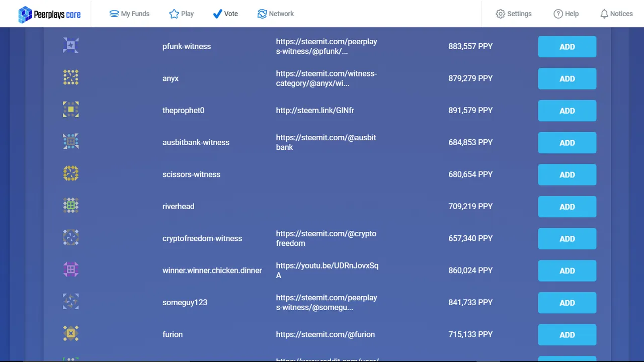
Task: Click the Network sync icon
Action: click(x=262, y=14)
